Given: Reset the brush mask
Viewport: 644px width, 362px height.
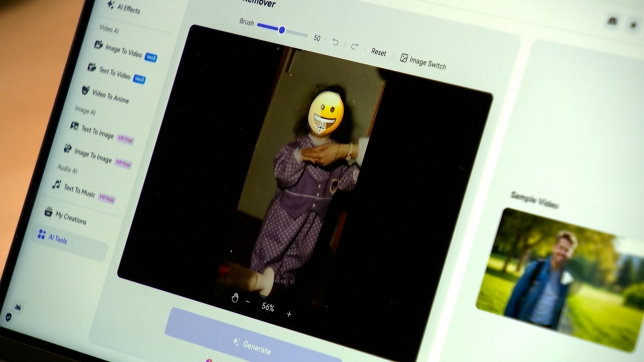Looking at the screenshot, I should pyautogui.click(x=378, y=52).
